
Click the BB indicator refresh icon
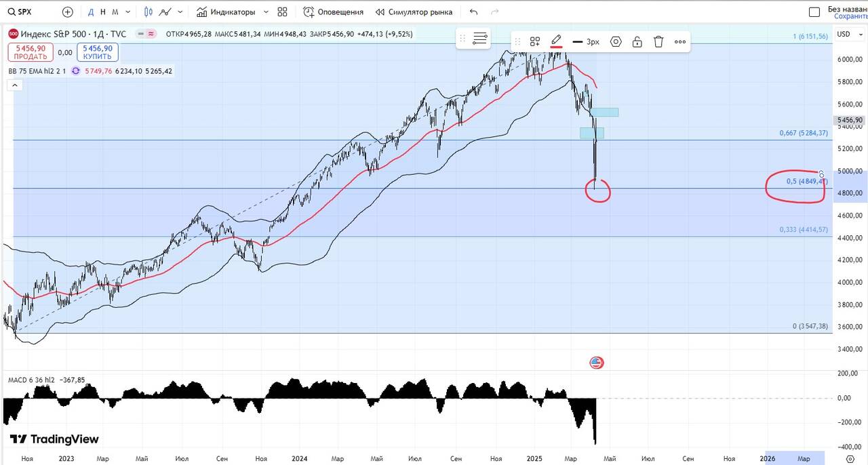coord(76,70)
